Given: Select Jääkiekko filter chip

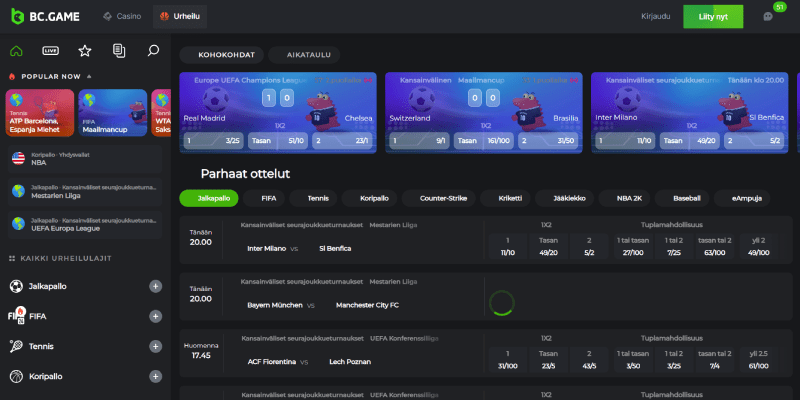Looking at the screenshot, I should 565,198.
